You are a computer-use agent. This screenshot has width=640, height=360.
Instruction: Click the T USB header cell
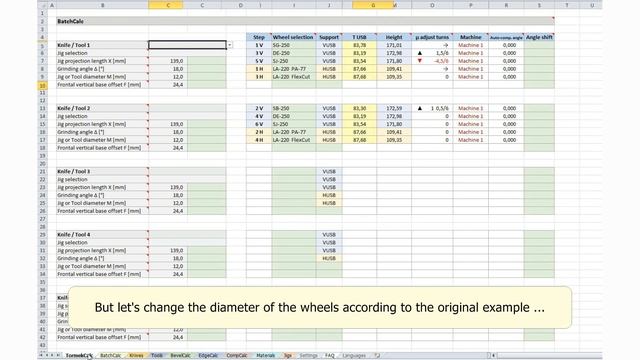(x=360, y=37)
